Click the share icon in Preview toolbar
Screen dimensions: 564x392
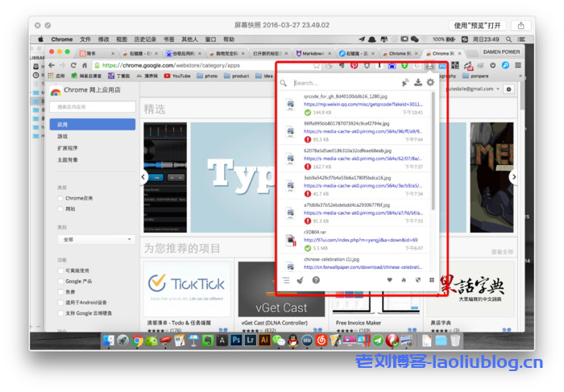tap(519, 25)
